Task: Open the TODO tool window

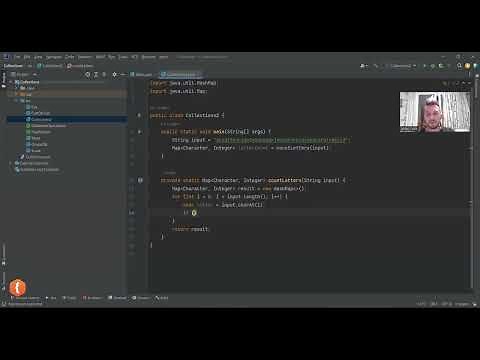Action: pos(69,298)
